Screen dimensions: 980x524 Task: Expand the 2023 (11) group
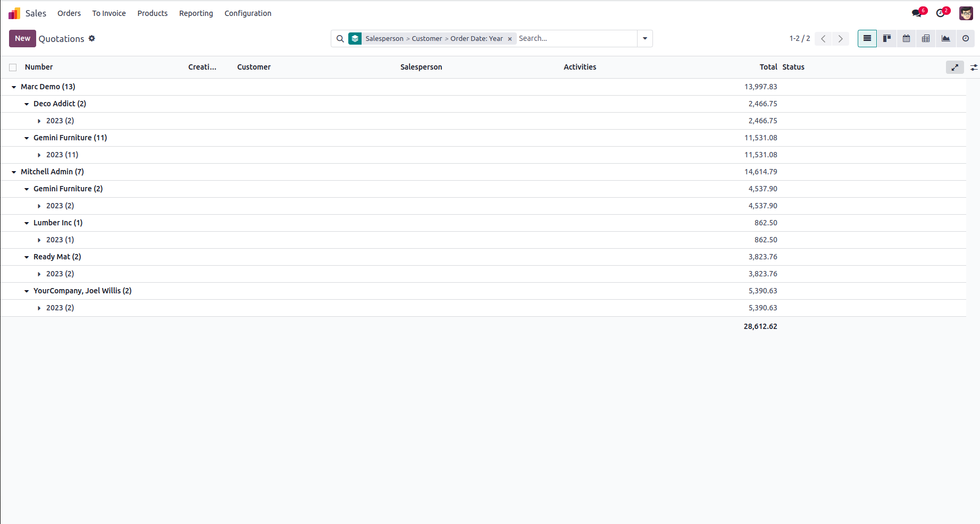pos(39,155)
